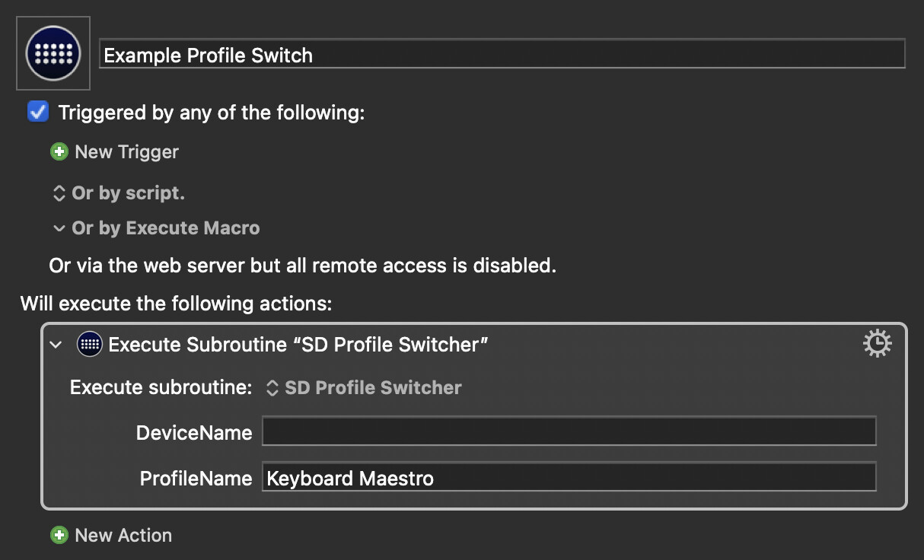This screenshot has width=924, height=560.
Task: Click the "New Action" label
Action: click(x=123, y=535)
